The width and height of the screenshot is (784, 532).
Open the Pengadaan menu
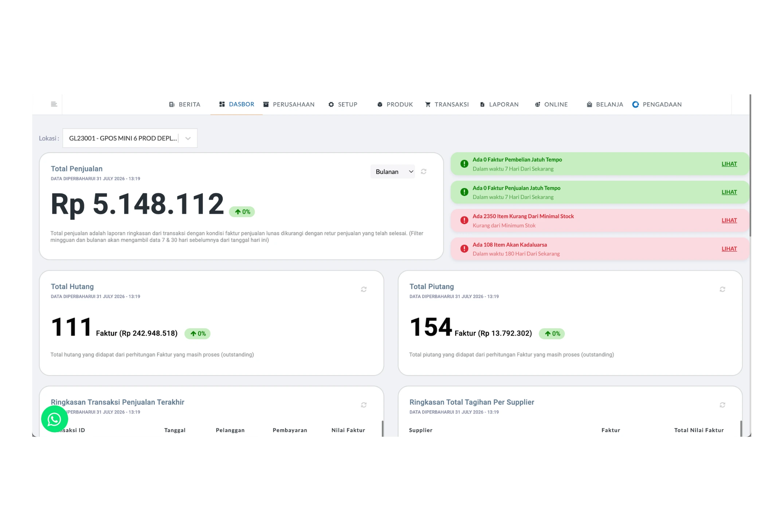click(657, 105)
